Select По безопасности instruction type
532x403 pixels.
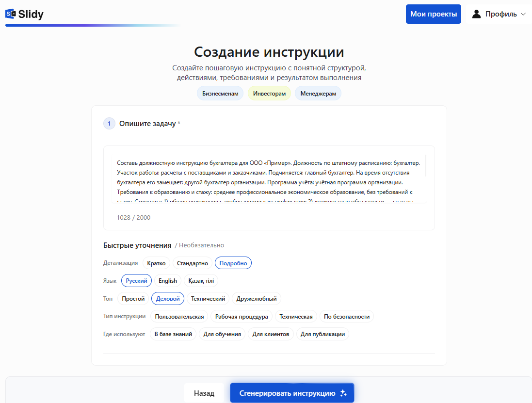pos(347,317)
